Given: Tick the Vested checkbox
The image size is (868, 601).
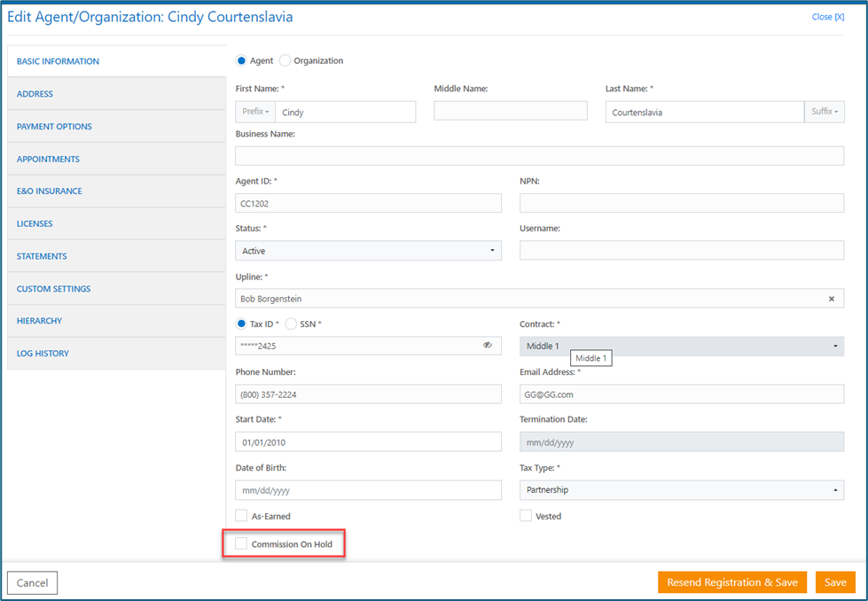Looking at the screenshot, I should tap(526, 516).
